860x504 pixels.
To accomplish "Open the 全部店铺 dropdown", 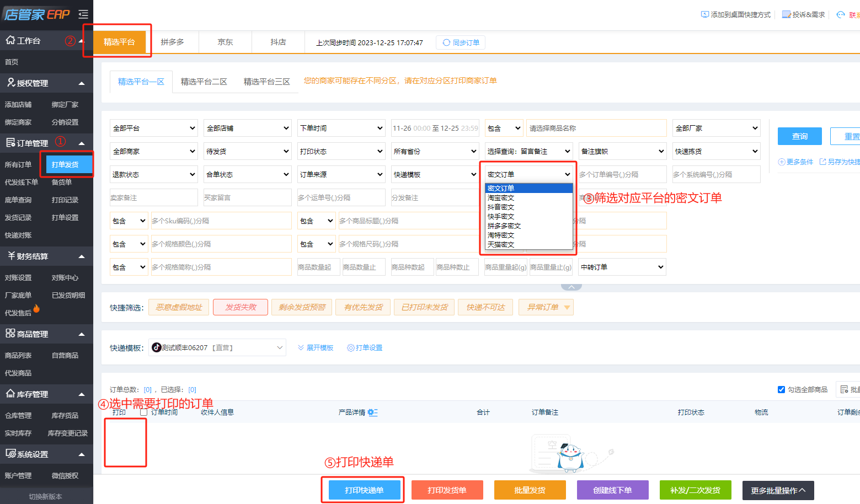I will pyautogui.click(x=248, y=128).
